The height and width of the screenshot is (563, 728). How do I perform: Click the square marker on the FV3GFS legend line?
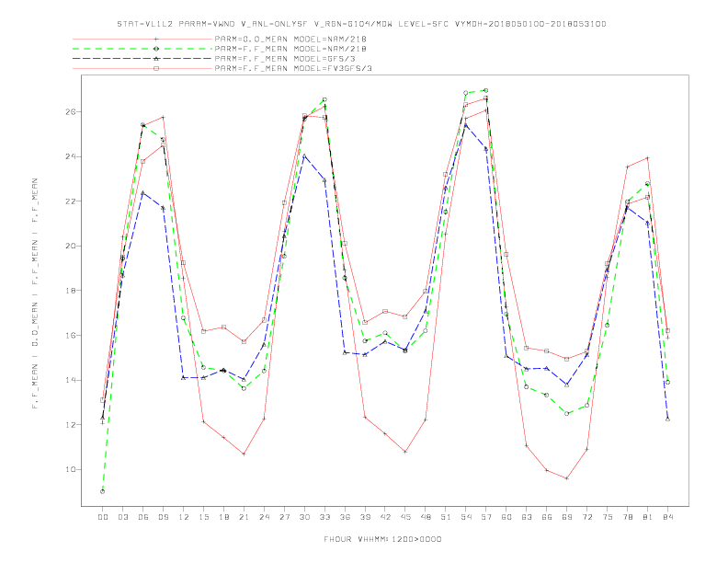click(156, 68)
